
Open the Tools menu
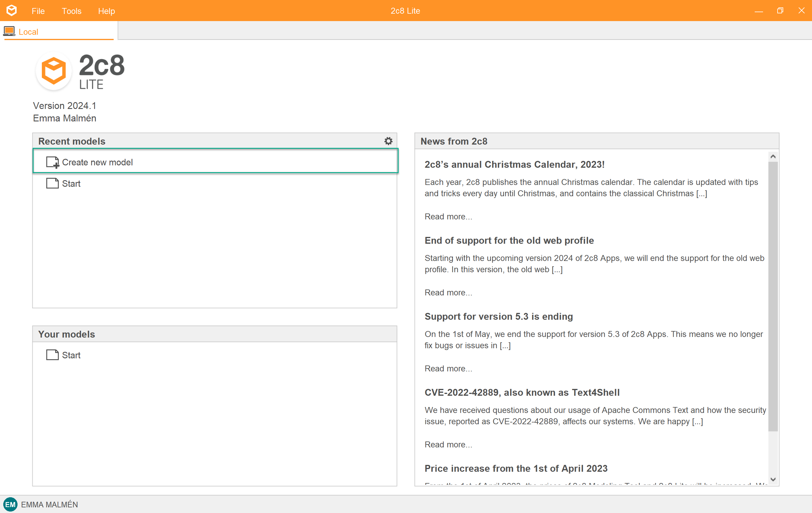coord(72,11)
